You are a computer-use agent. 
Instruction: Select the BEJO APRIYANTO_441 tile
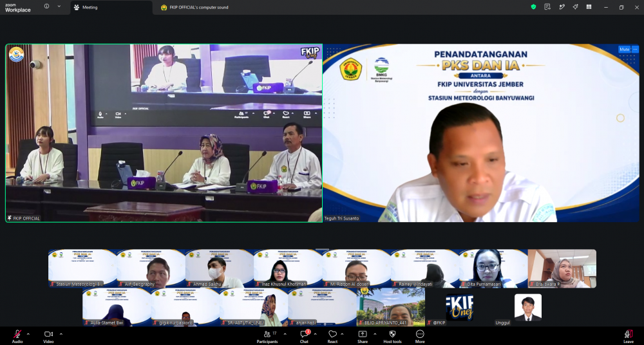(391, 307)
